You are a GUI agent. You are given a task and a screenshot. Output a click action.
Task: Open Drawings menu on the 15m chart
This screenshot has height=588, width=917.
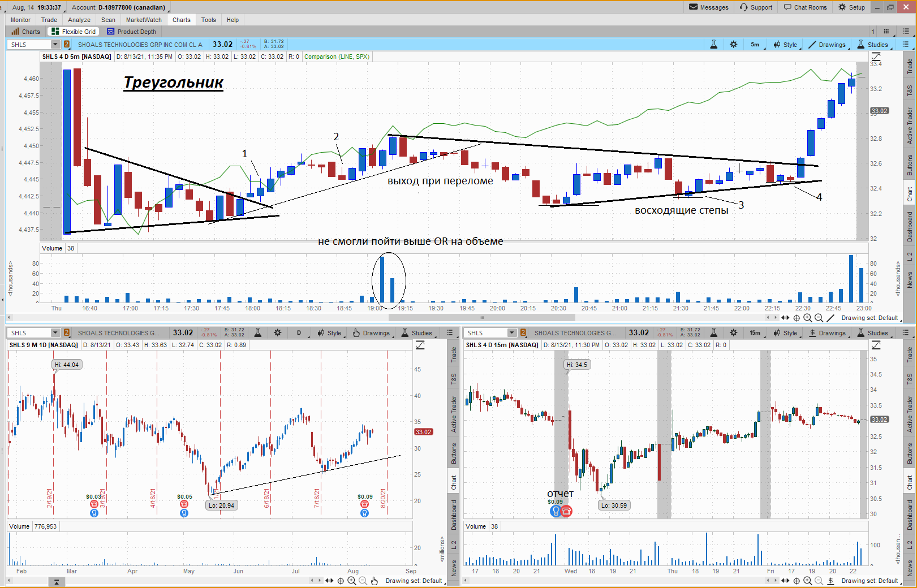[827, 333]
